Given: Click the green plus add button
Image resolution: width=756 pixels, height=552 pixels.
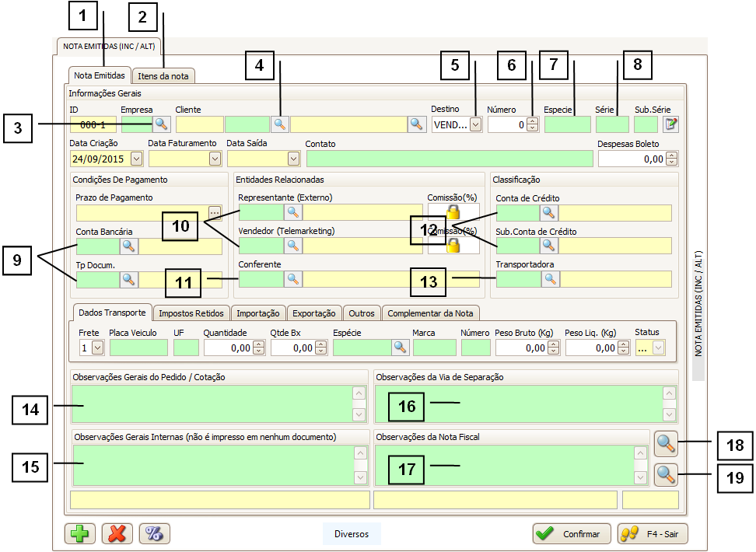Looking at the screenshot, I should click(x=79, y=533).
